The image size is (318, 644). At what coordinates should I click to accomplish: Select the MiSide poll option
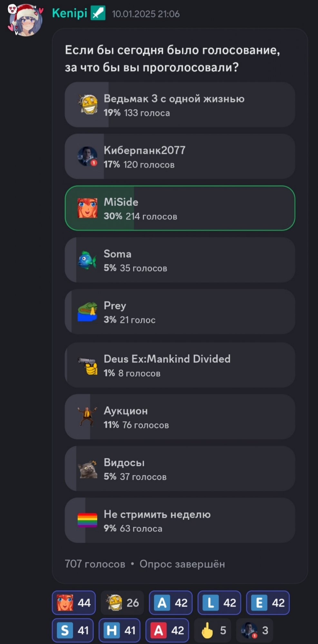click(x=180, y=208)
